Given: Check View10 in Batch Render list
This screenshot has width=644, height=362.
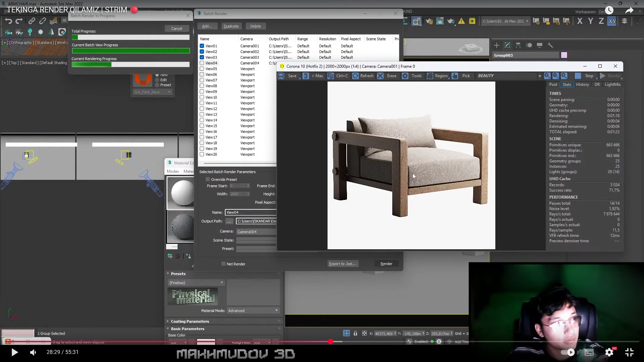Looking at the screenshot, I should (x=202, y=97).
